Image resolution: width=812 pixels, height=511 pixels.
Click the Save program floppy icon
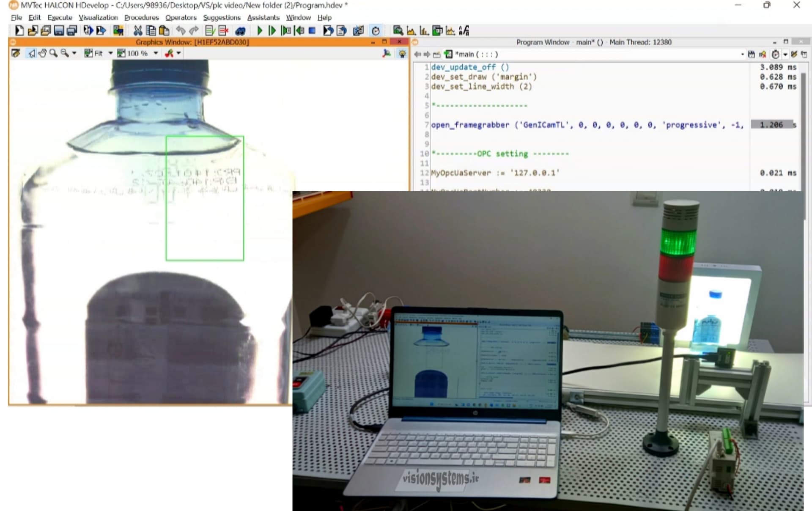point(59,30)
